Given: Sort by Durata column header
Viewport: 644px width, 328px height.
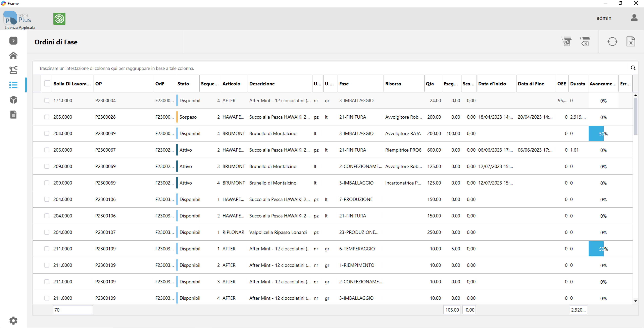Looking at the screenshot, I should point(578,84).
